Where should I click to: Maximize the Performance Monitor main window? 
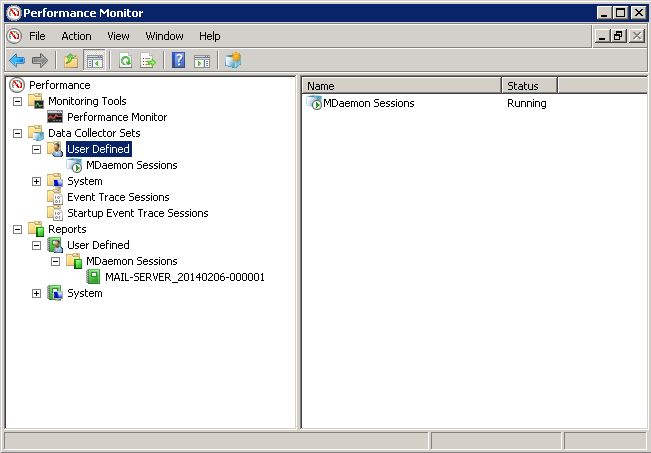click(620, 13)
